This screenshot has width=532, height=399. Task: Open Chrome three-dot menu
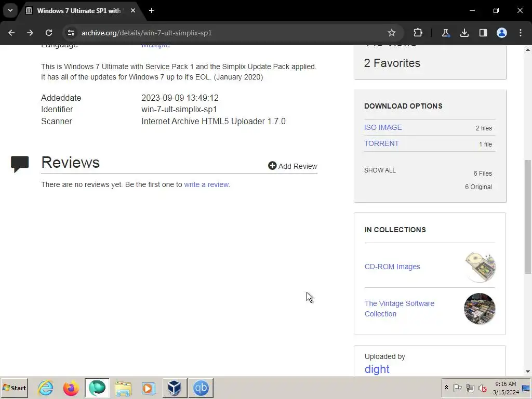point(521,33)
